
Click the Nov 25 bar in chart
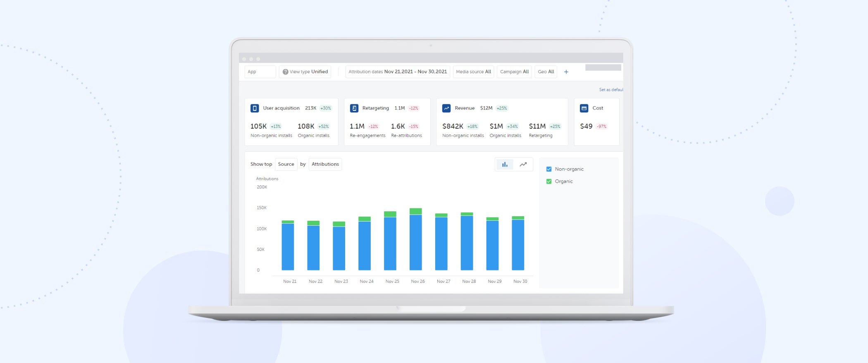point(390,241)
